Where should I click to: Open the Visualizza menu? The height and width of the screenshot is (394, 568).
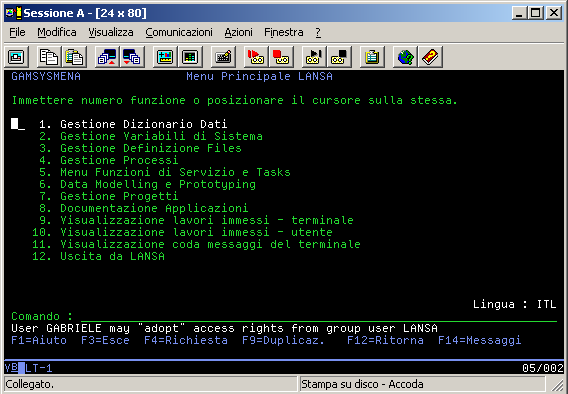(x=111, y=32)
